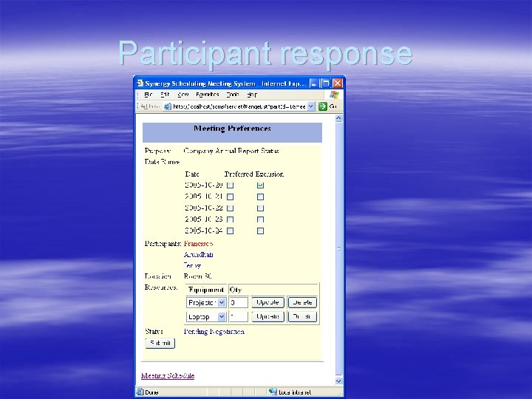This screenshot has width=532, height=399.
Task: Click the Pending Negotiation status text
Action: (214, 332)
